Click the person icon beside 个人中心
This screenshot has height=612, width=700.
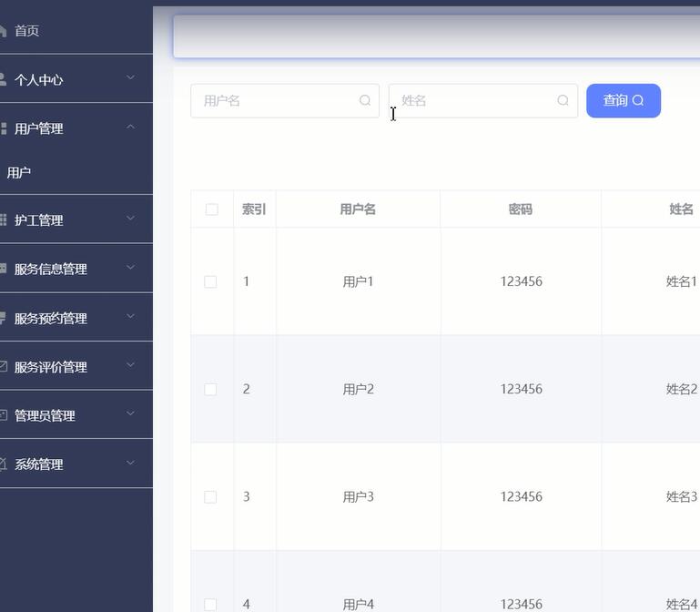coord(3,79)
